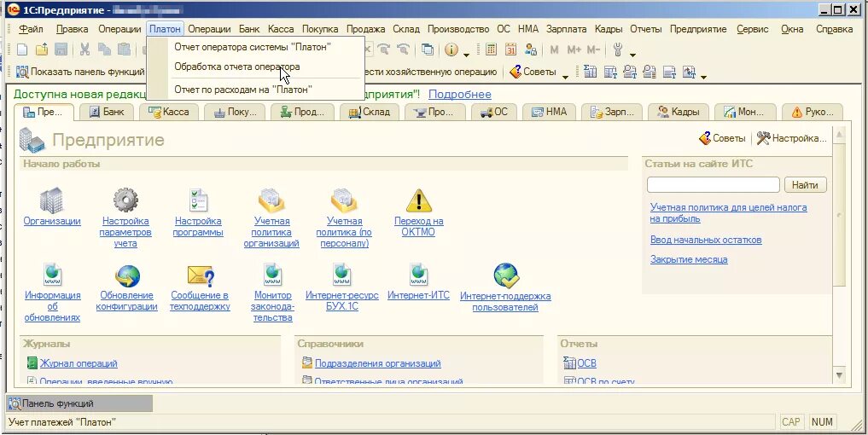Open the Производство menu
This screenshot has width=868, height=435.
point(458,29)
